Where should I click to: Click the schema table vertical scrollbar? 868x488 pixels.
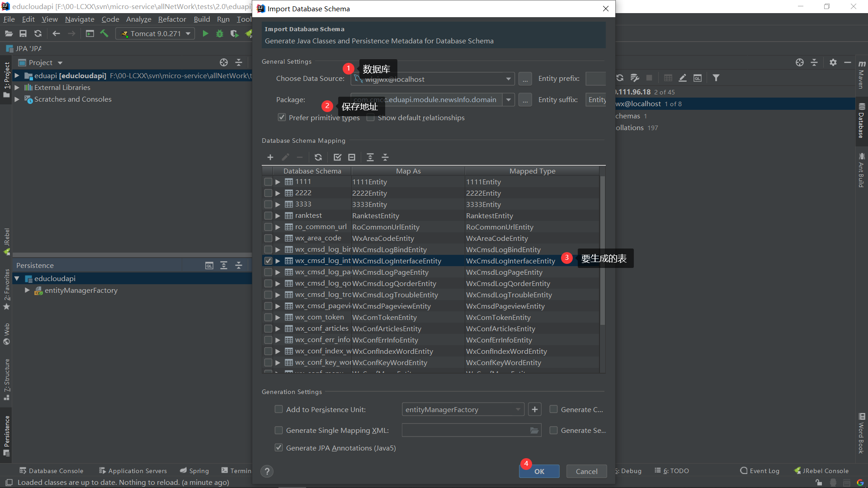pyautogui.click(x=602, y=251)
